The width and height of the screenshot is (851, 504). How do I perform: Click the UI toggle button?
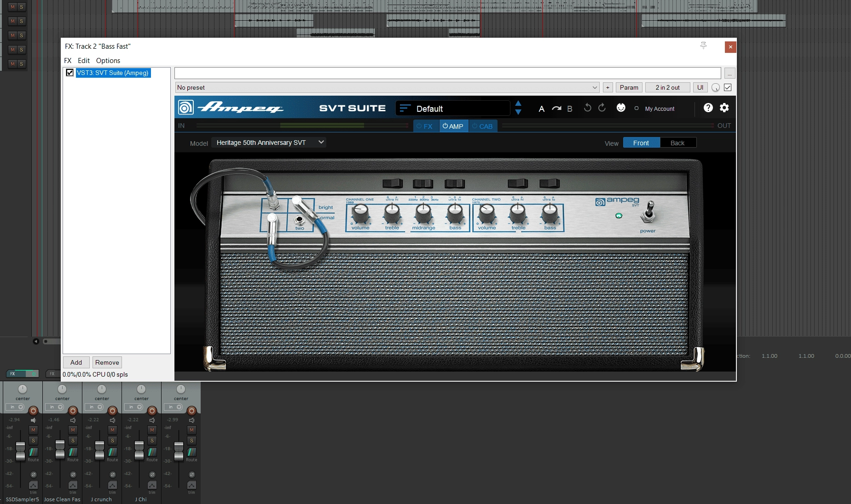pyautogui.click(x=700, y=87)
